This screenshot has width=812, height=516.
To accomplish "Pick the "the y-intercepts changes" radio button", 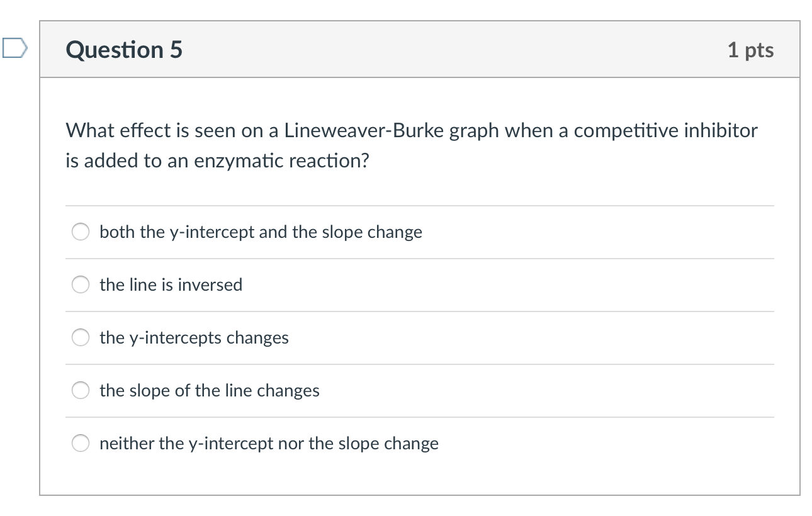I will (81, 338).
